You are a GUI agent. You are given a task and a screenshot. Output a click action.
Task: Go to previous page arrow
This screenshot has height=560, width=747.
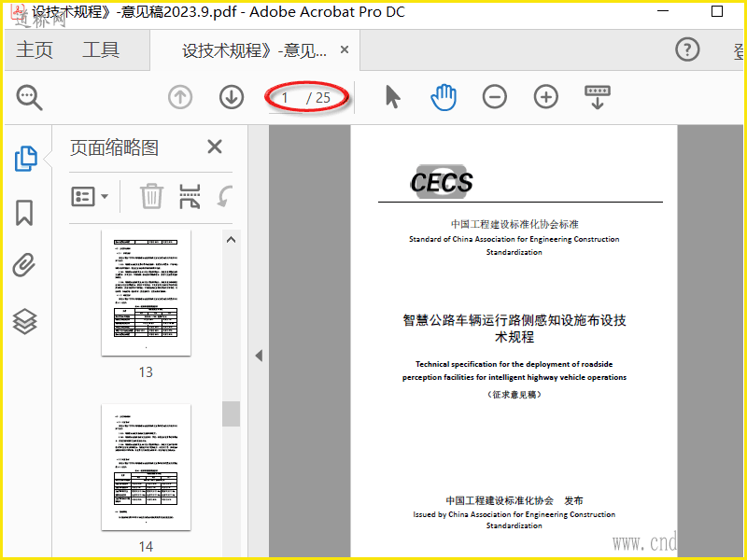click(180, 97)
